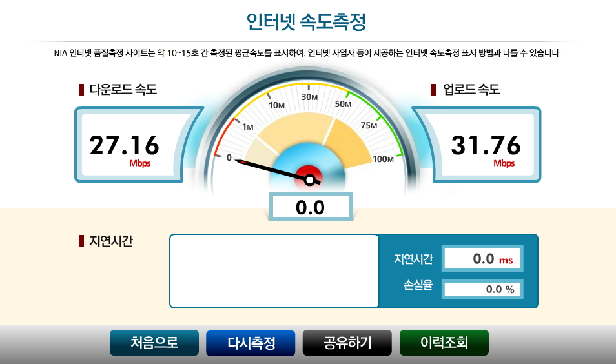
Task: Restart the test with 다시측정
Action: pos(251,343)
